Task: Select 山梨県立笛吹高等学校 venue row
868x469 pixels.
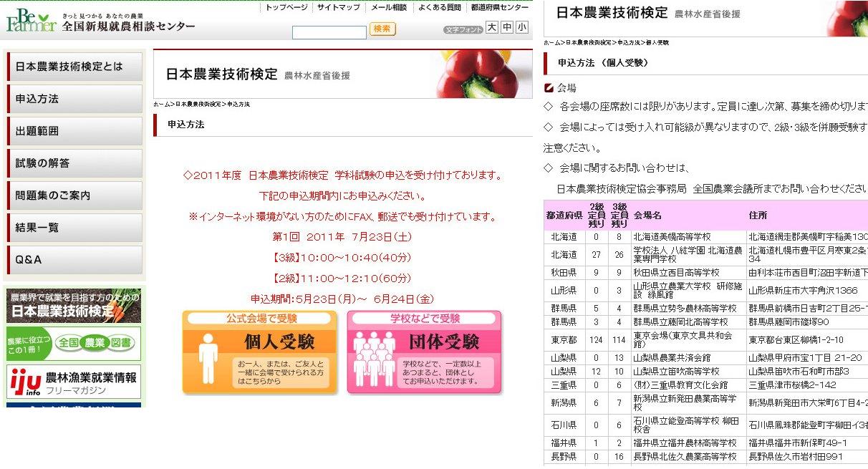Action: coord(705,372)
